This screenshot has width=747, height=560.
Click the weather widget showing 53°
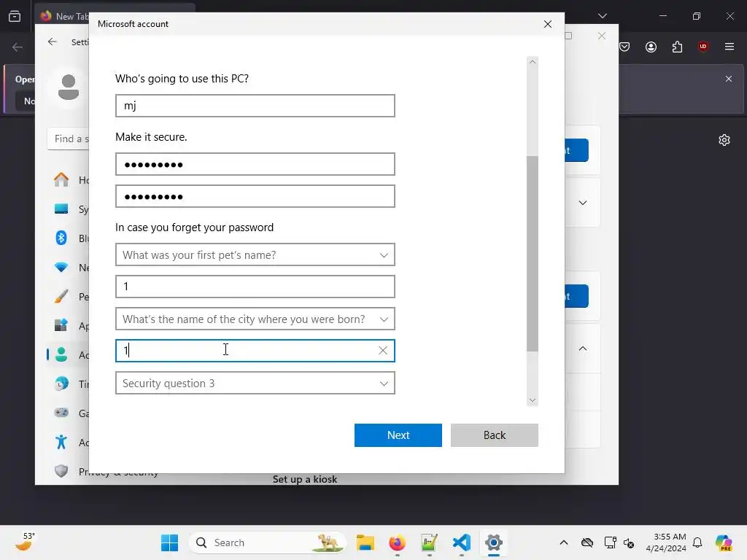[25, 542]
